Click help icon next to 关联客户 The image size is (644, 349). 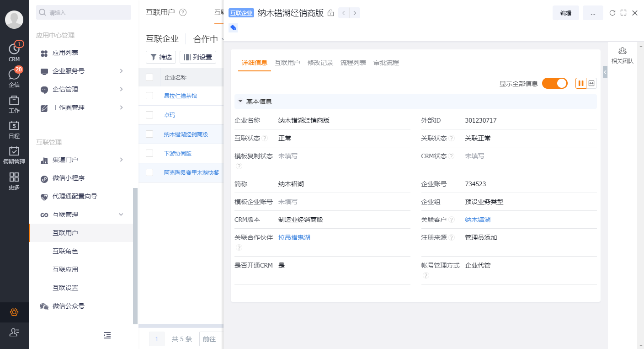(x=451, y=220)
